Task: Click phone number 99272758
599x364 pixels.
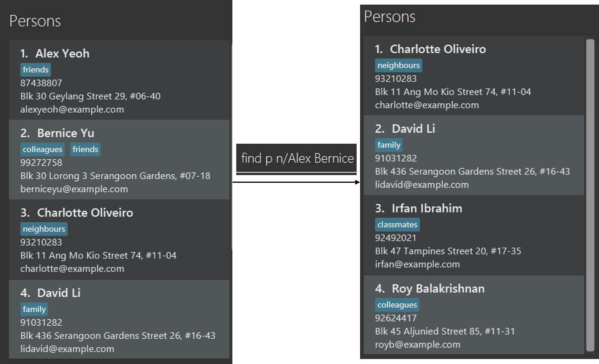Action: tap(41, 163)
